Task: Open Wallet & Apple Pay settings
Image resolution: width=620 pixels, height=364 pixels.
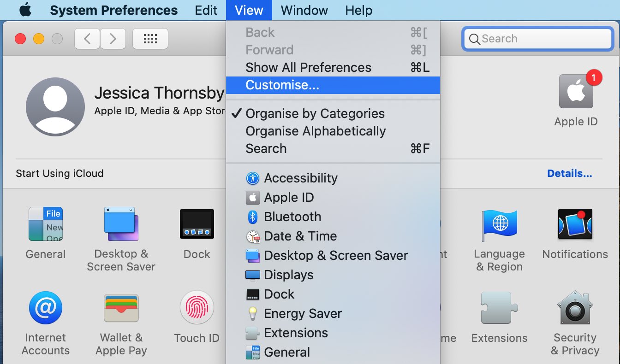Action: (120, 307)
